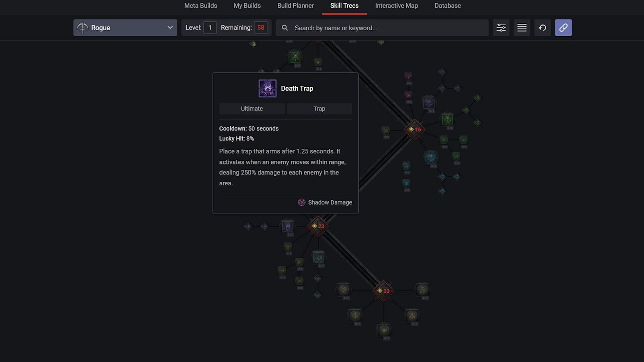Image resolution: width=644 pixels, height=362 pixels.
Task: Select blue square skill below node 16
Action: [x=431, y=158]
